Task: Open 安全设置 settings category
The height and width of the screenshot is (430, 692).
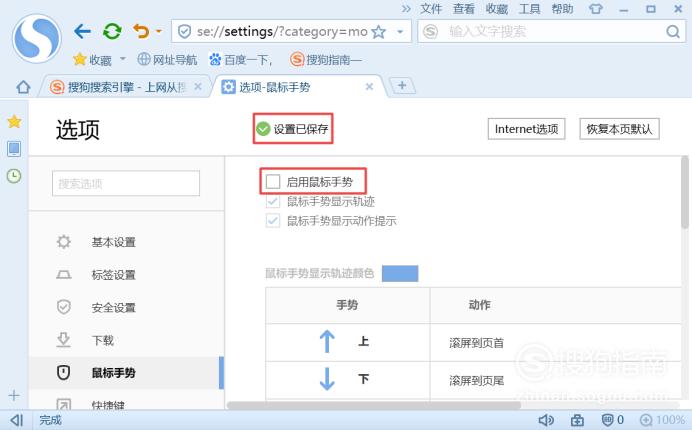Action: [113, 307]
